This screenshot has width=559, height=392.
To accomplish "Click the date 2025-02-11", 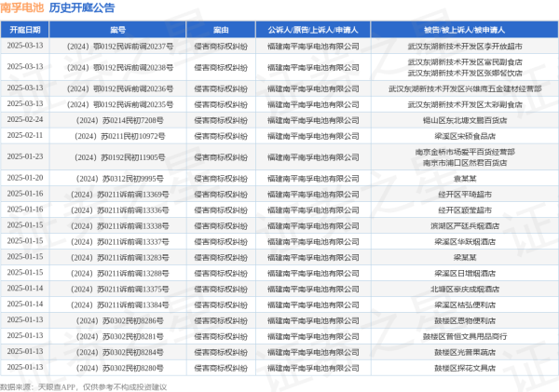I will [x=25, y=135].
